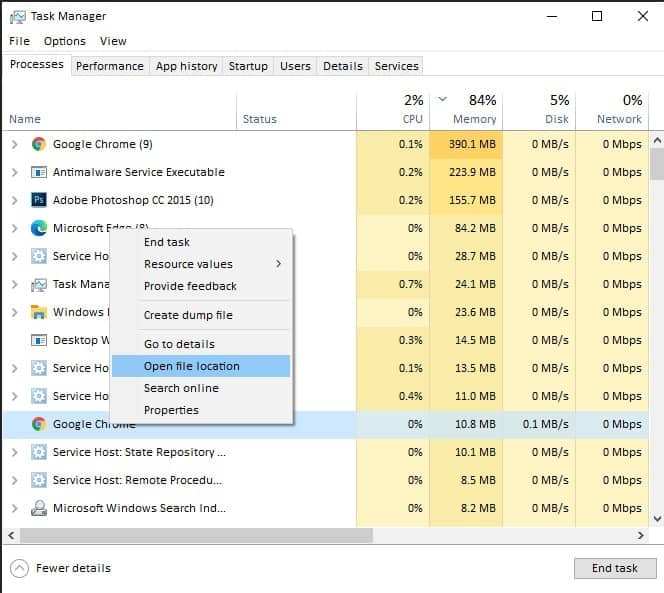Switch to the Startup tab
Screen dimensions: 664x593
pyautogui.click(x=248, y=66)
